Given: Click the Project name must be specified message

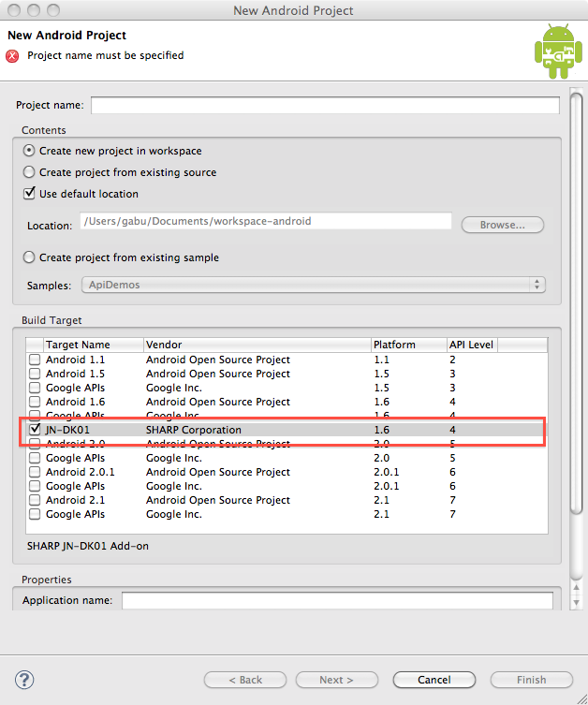Looking at the screenshot, I should pyautogui.click(x=106, y=55).
